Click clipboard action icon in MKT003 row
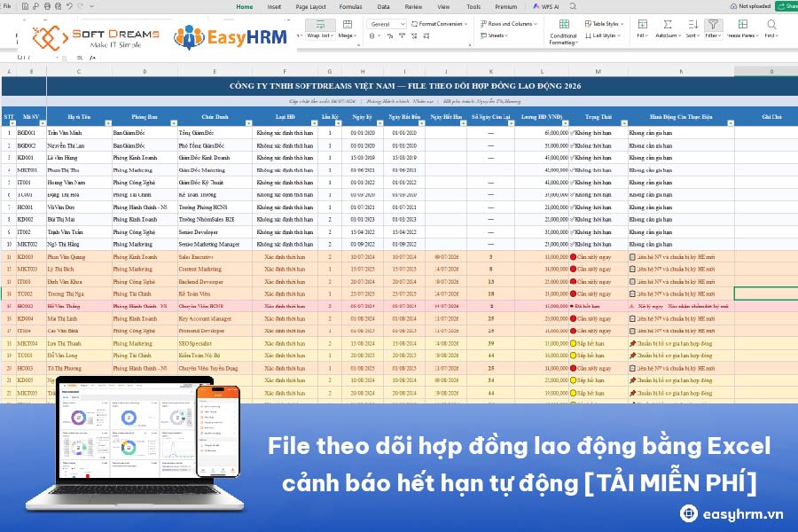 [632, 270]
